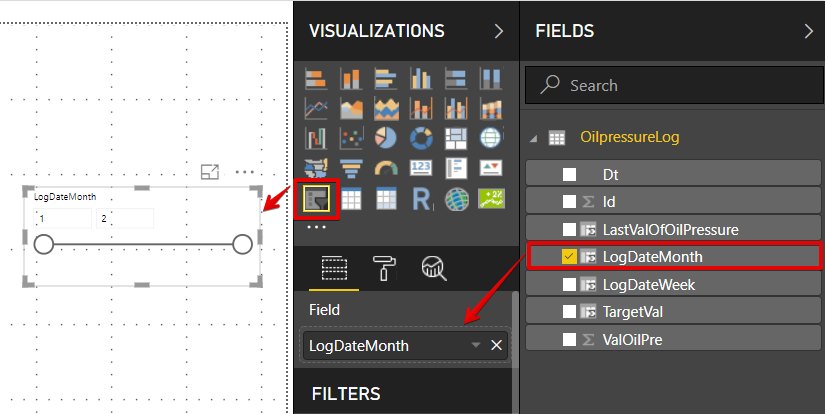Pick the Donut chart visualization
Viewport: 828px width, 414px height.
click(421, 137)
